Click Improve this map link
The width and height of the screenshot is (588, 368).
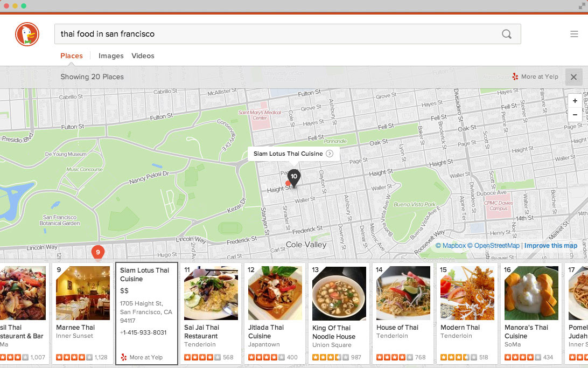click(551, 246)
